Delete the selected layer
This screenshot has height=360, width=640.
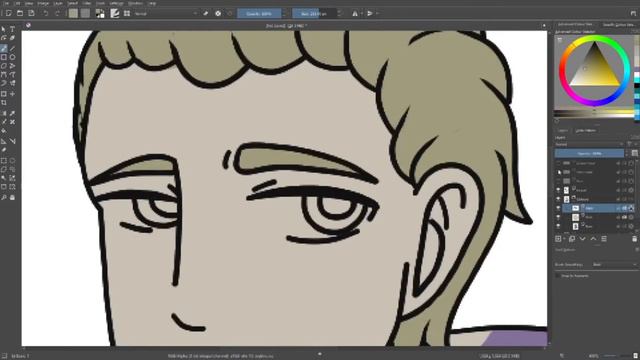pos(634,239)
